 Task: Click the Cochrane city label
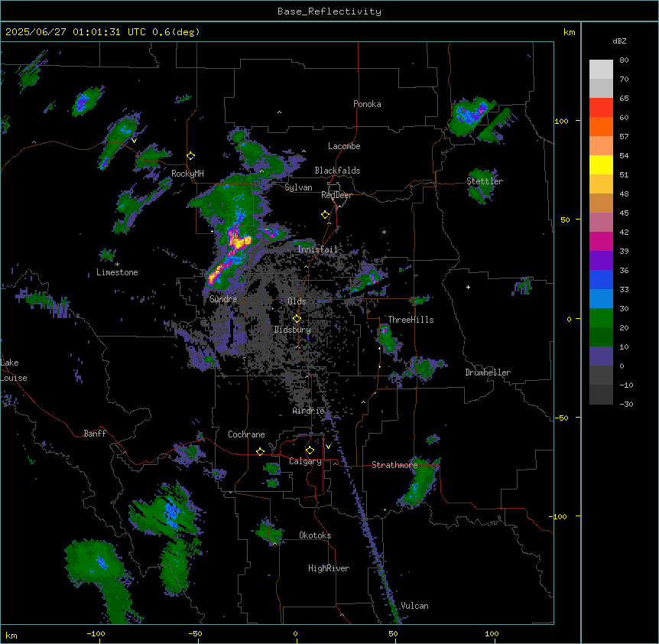(x=246, y=434)
